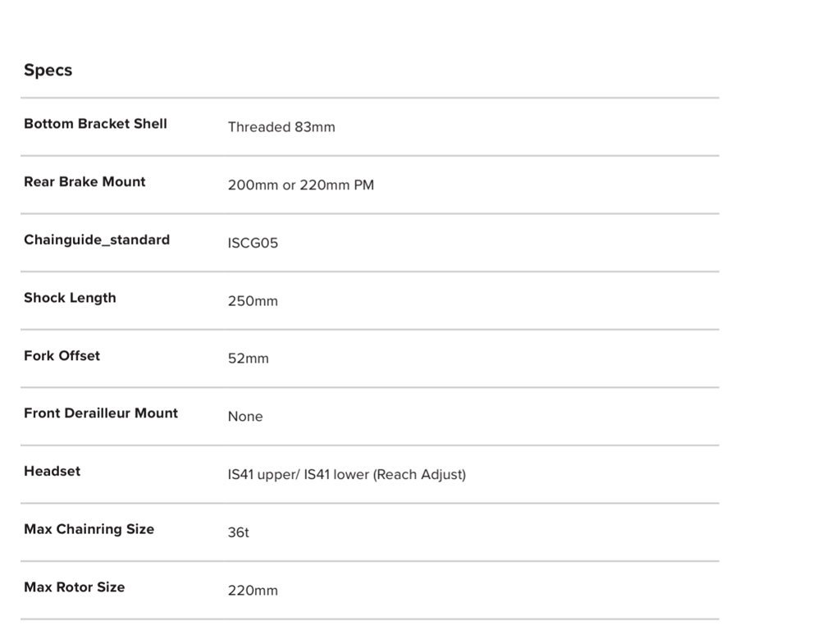Screen dimensions: 840x630
Task: Select the Front Derailleur Mount label
Action: tap(101, 413)
